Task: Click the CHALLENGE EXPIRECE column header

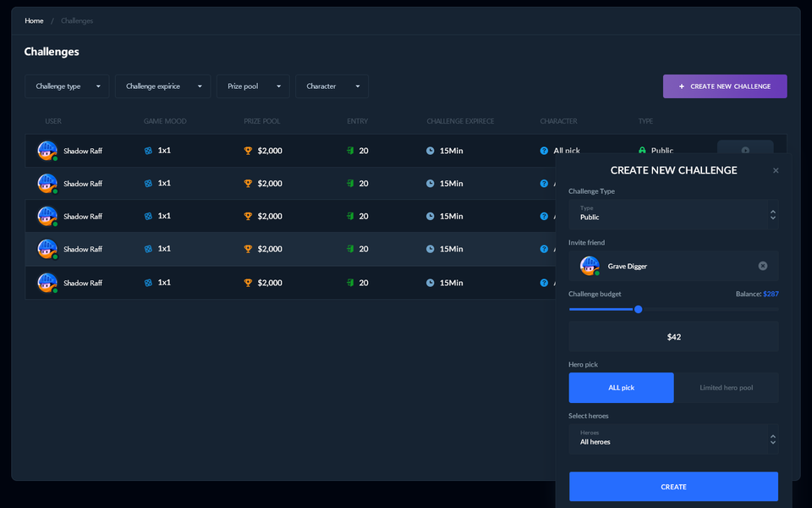Action: coord(460,121)
